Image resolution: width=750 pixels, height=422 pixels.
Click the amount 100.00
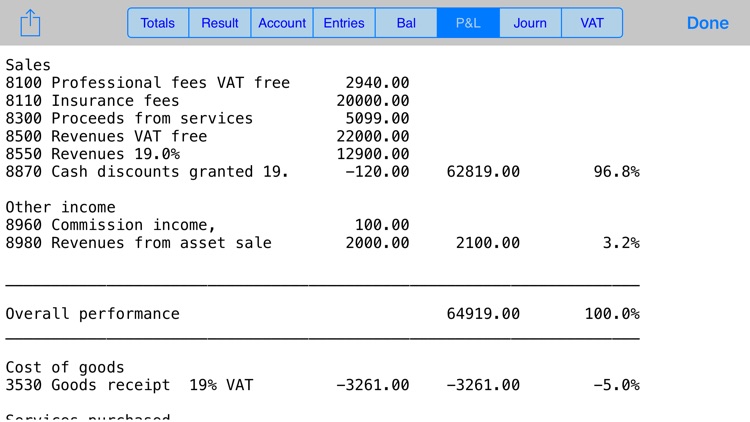pyautogui.click(x=382, y=225)
